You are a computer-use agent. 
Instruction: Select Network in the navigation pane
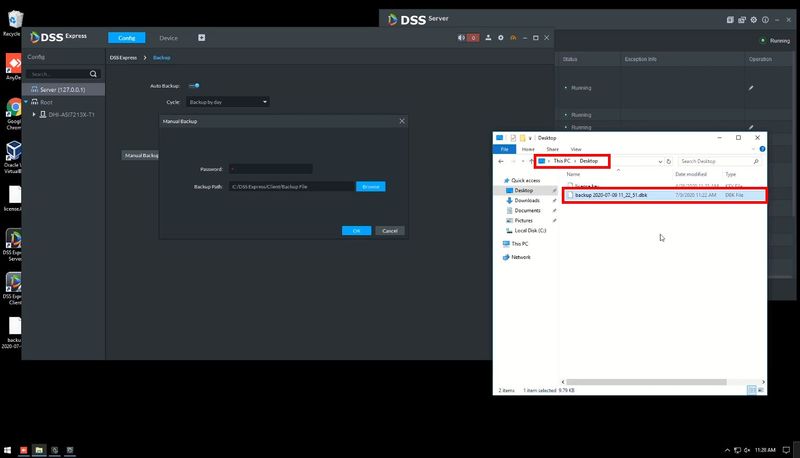coord(520,257)
